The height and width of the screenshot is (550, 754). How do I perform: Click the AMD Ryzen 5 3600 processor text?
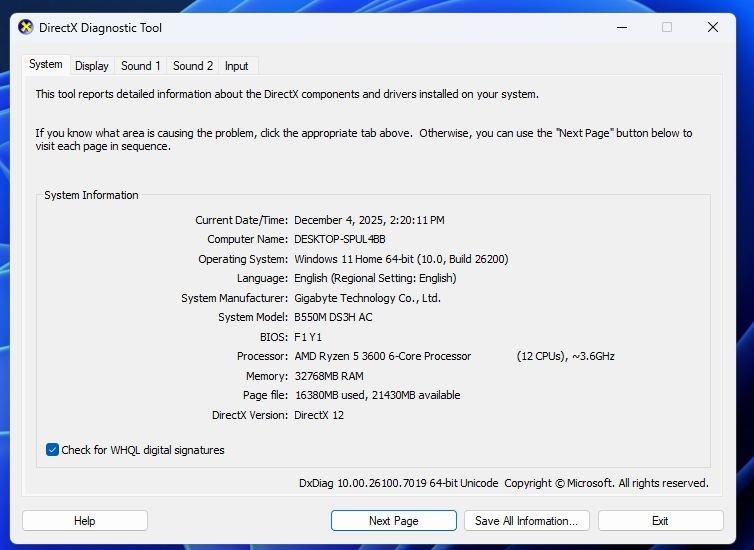[x=383, y=356]
